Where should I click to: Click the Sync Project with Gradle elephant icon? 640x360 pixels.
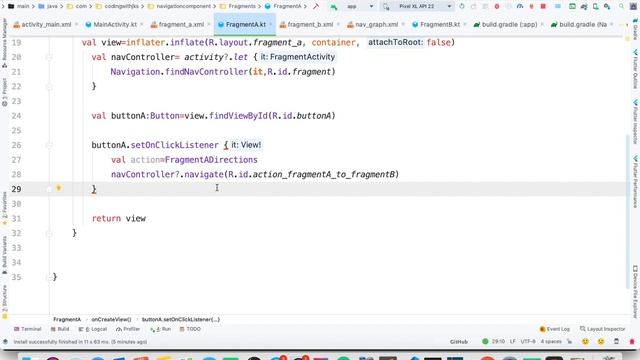[584, 7]
